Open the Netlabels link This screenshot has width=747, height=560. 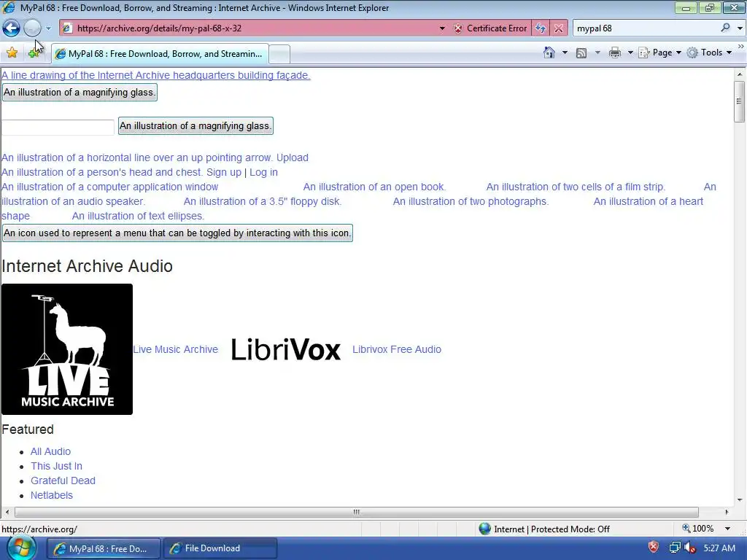pyautogui.click(x=52, y=495)
